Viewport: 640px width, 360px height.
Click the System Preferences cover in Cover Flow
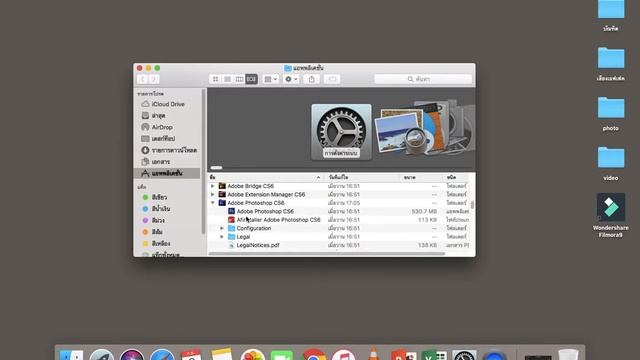point(341,131)
